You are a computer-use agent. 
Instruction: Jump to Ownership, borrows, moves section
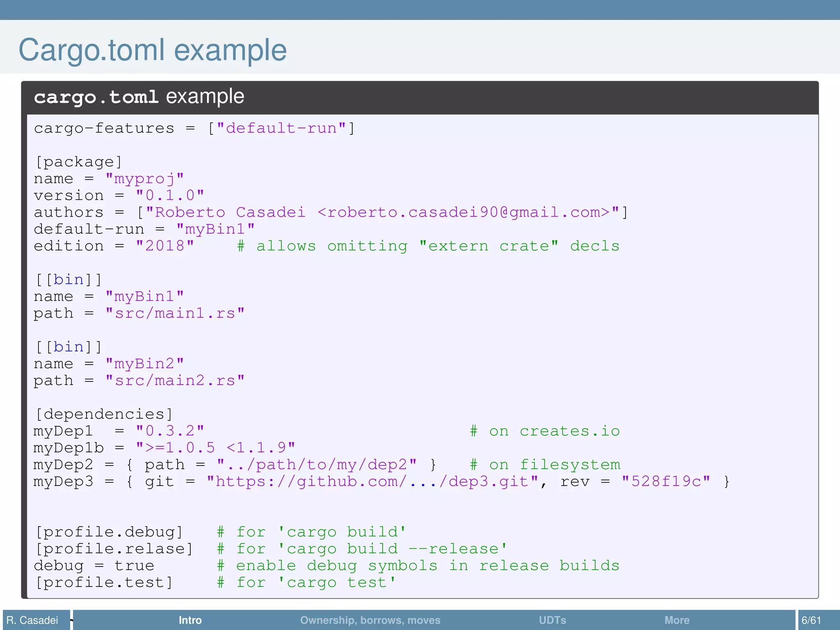point(370,620)
